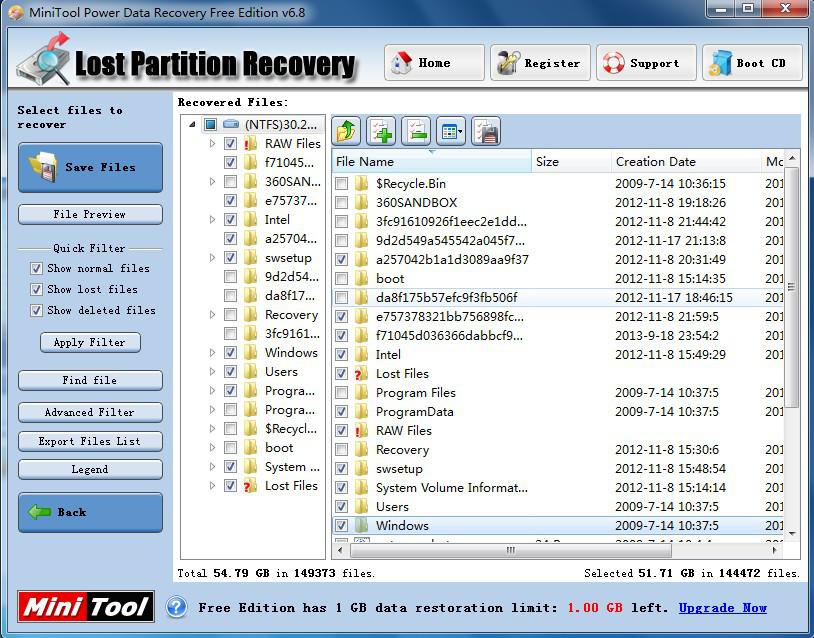Check the $Recycle.Bin checkbox in list

(x=341, y=184)
